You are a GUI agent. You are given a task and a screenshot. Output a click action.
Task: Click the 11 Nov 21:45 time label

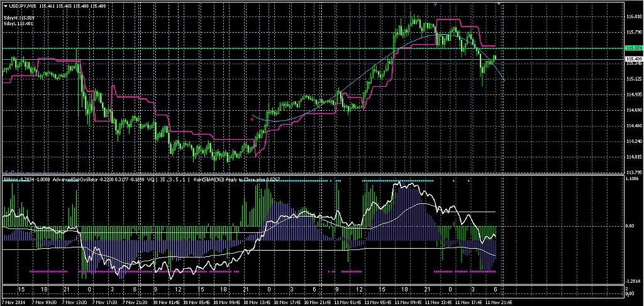pyautogui.click(x=500, y=302)
